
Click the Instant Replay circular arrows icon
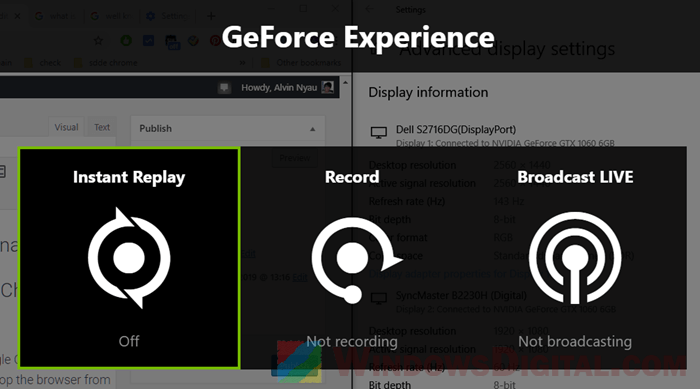point(129,258)
